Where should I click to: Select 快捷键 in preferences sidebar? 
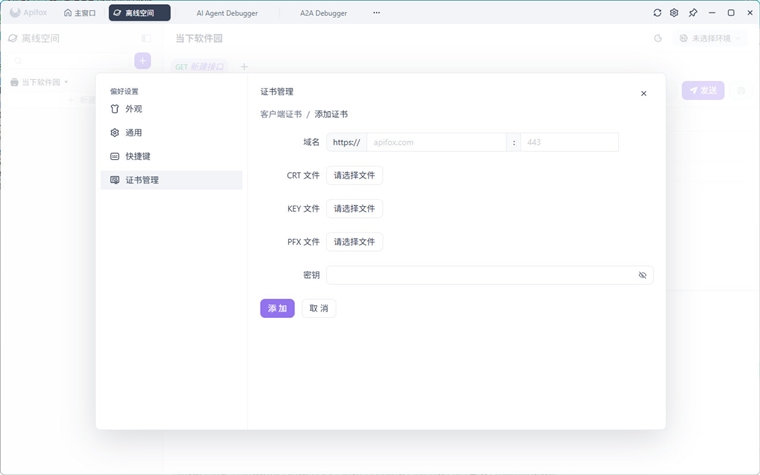tap(171, 157)
